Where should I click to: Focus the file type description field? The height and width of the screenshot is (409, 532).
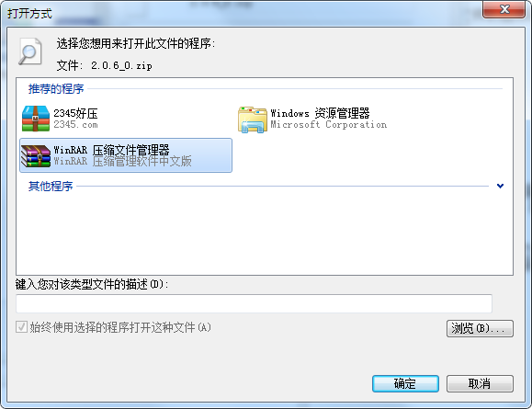point(254,303)
